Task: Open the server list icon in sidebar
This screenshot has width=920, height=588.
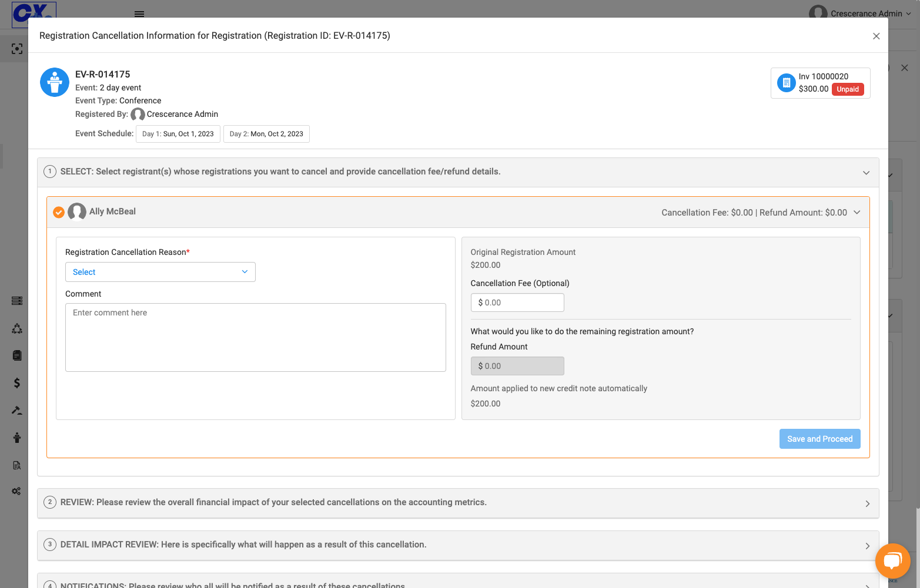Action: (17, 301)
